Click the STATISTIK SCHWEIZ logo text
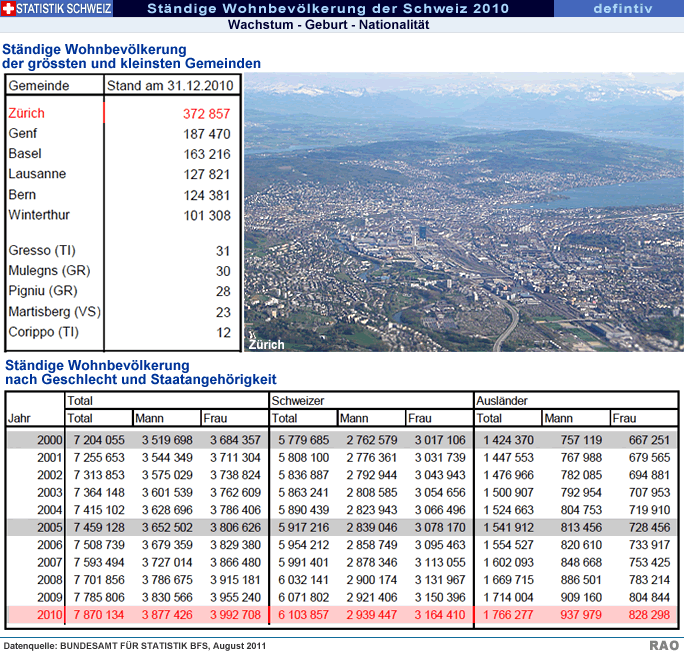684x652 pixels. click(66, 9)
